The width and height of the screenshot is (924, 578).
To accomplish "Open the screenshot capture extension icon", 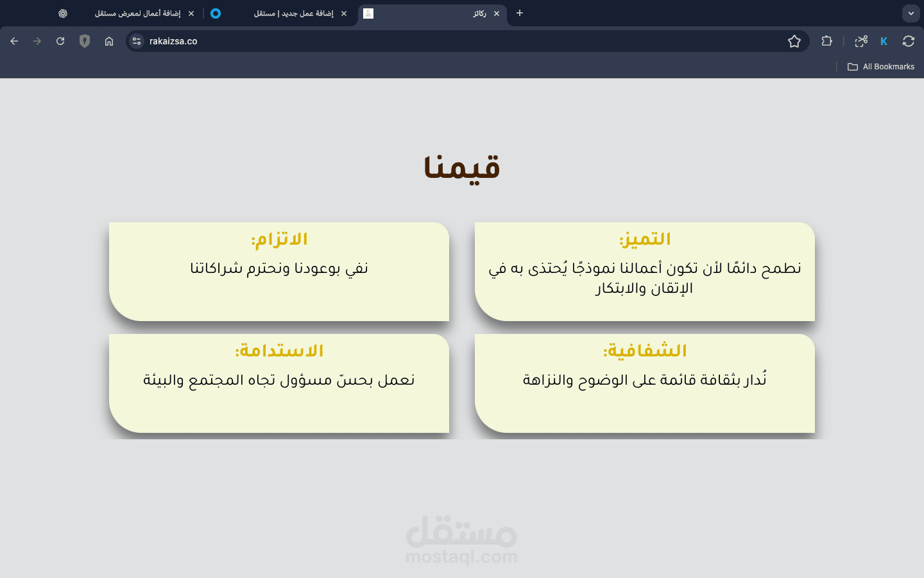I will point(861,41).
